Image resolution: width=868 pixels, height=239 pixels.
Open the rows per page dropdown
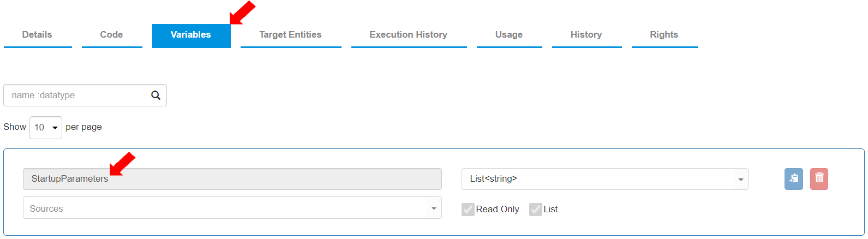[46, 128]
